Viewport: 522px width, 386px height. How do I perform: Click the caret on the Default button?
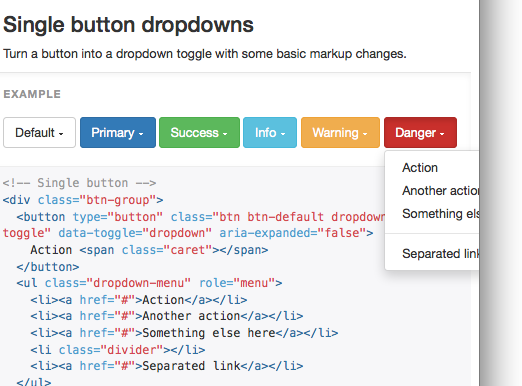(61, 134)
